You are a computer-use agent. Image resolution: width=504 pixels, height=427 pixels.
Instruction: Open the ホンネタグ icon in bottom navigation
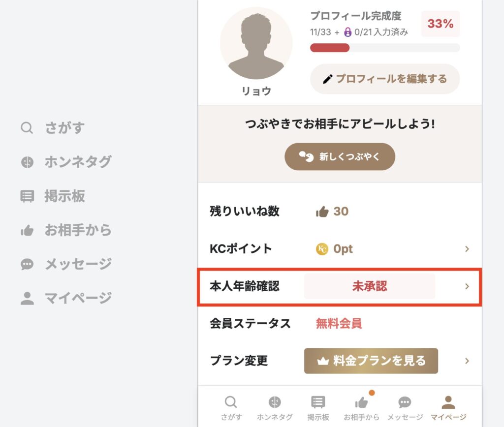(274, 401)
